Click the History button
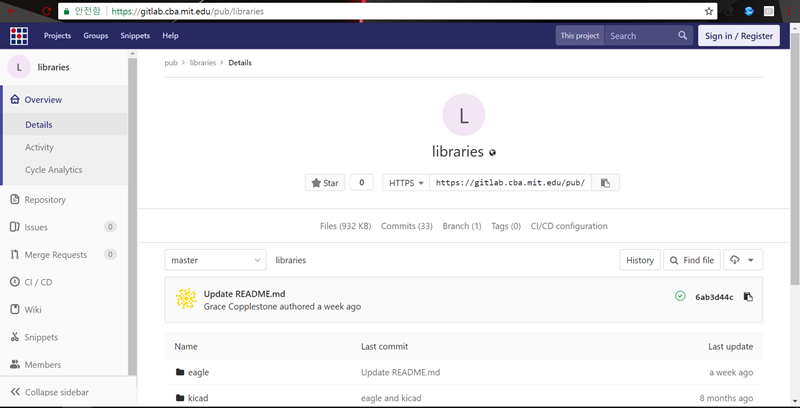 pyautogui.click(x=640, y=260)
